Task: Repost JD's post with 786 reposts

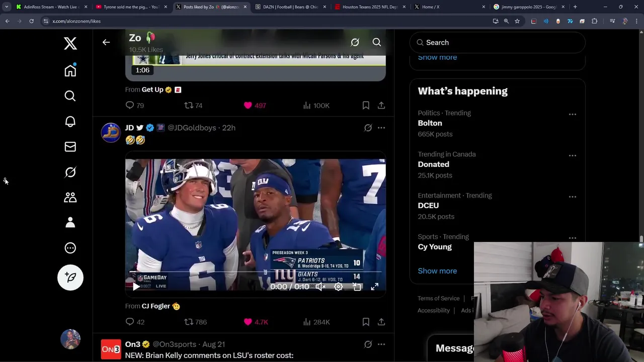Action: click(x=195, y=322)
